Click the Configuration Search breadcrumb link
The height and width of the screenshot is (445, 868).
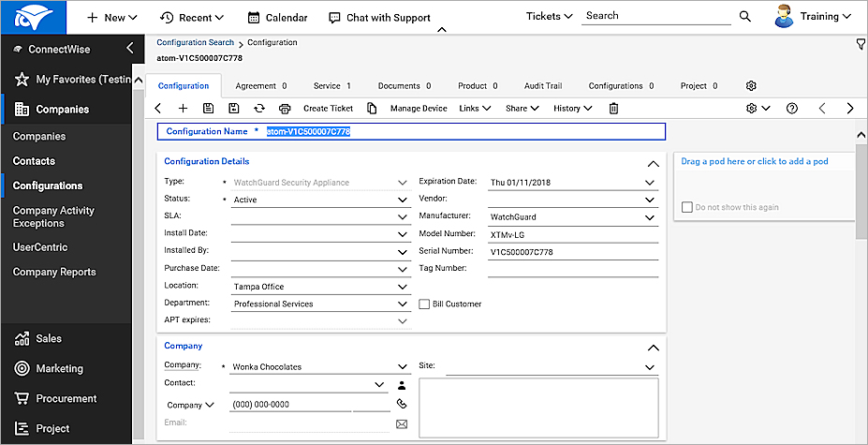coord(195,43)
